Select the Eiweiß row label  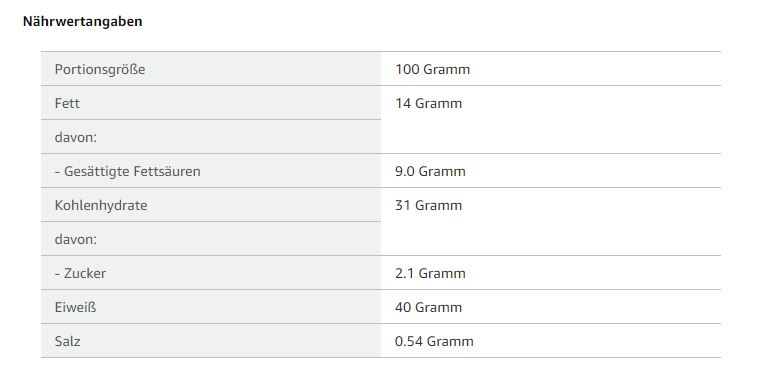75,307
